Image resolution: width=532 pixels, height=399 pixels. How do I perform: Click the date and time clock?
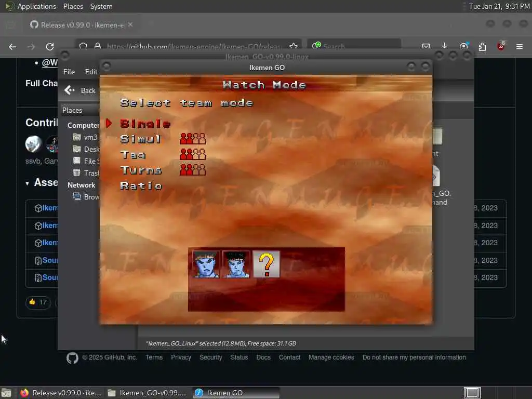click(x=499, y=6)
